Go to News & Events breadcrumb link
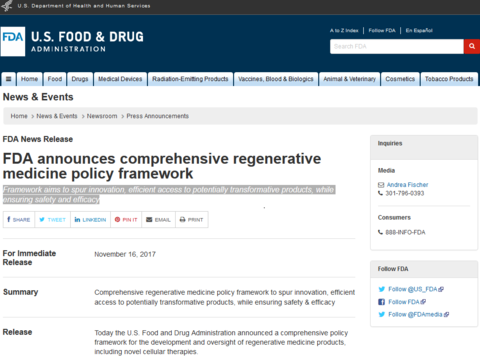This screenshot has width=480, height=360. click(x=57, y=116)
